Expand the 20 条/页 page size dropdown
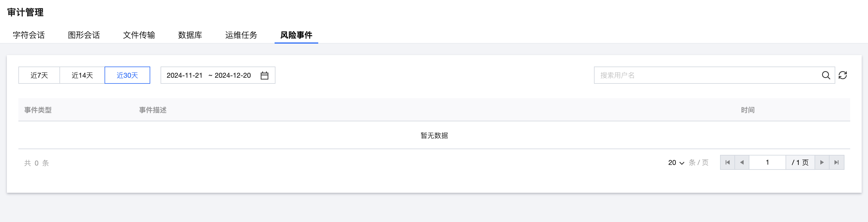Screen dimensions: 868x222 676,163
